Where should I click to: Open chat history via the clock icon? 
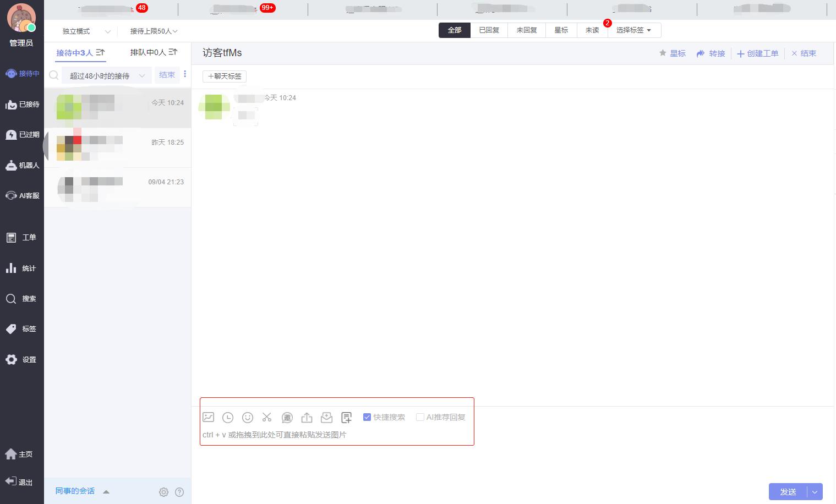click(x=228, y=417)
